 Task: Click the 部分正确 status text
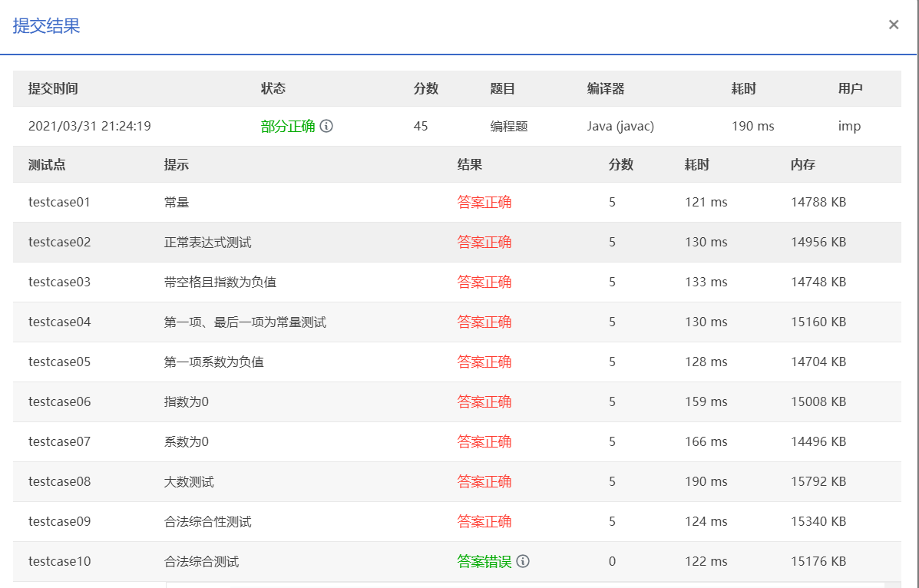click(288, 126)
